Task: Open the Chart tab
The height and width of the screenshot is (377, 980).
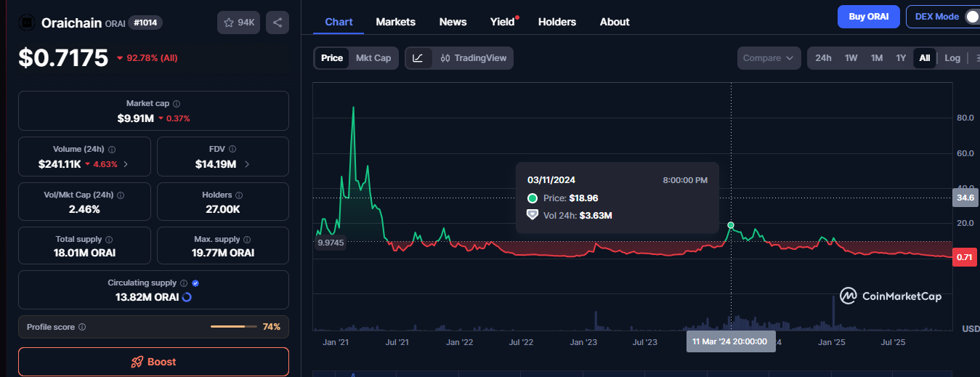Action: [x=339, y=22]
